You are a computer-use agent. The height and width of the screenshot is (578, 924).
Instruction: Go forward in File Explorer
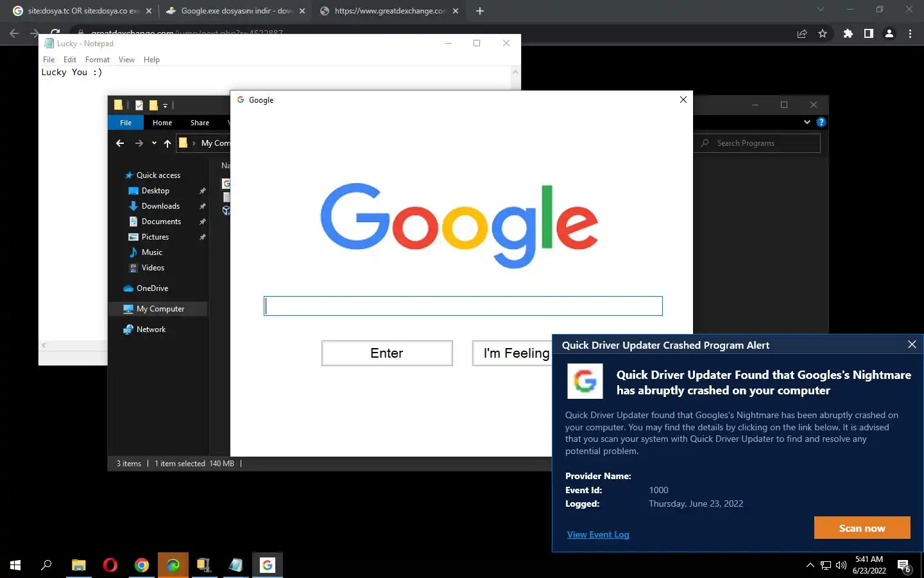[x=139, y=143]
